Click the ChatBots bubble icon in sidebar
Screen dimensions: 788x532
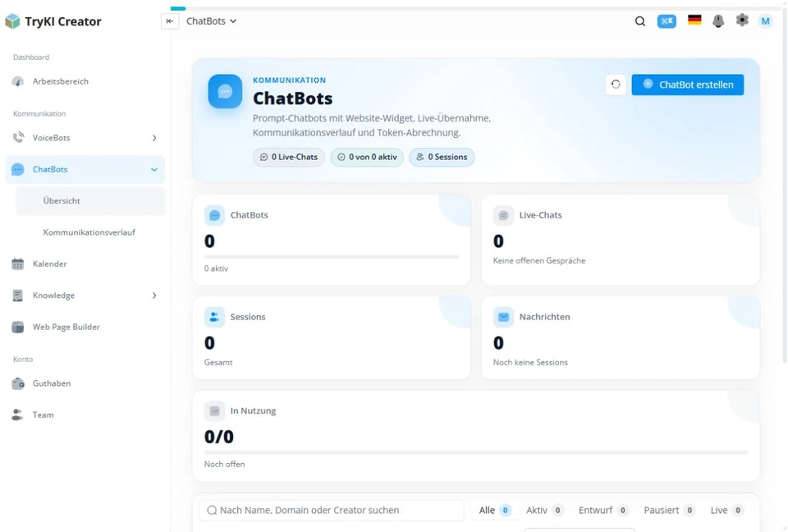pyautogui.click(x=17, y=169)
